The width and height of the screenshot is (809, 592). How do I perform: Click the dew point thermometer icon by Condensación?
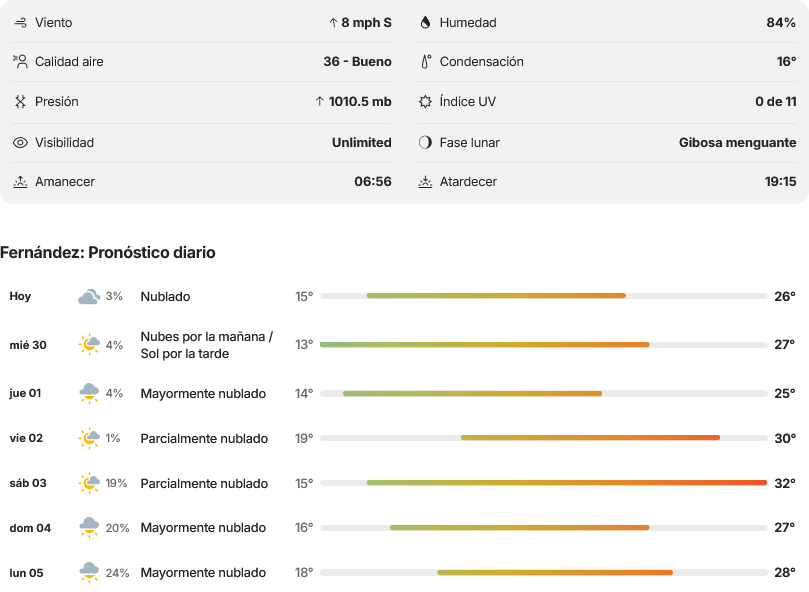point(426,61)
